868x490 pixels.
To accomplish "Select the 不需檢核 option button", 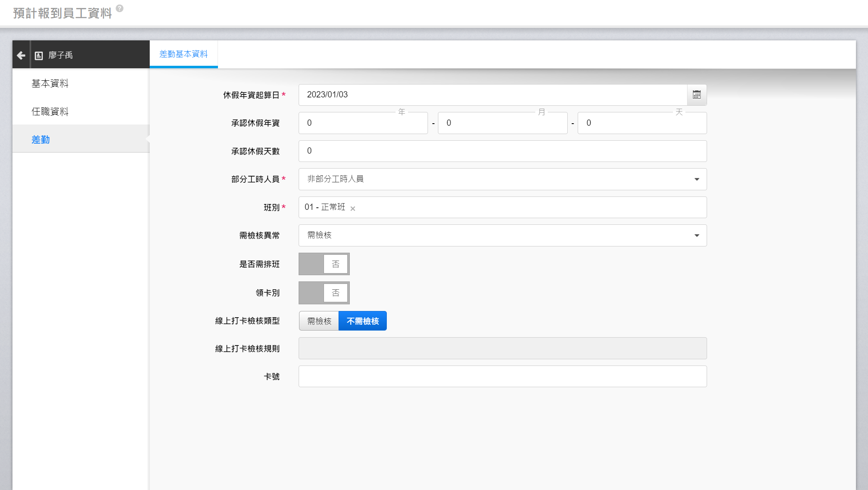I will [362, 321].
